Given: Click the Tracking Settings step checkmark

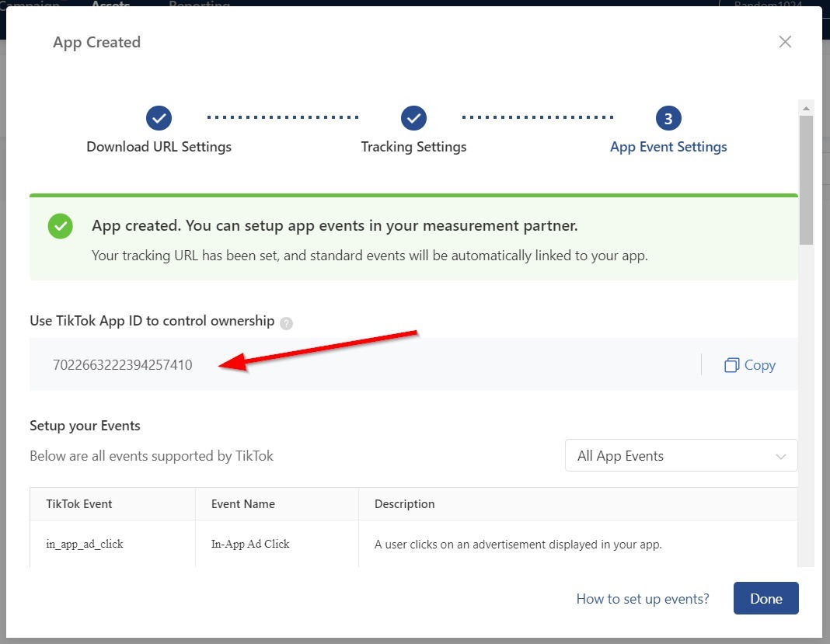Looking at the screenshot, I should (413, 118).
